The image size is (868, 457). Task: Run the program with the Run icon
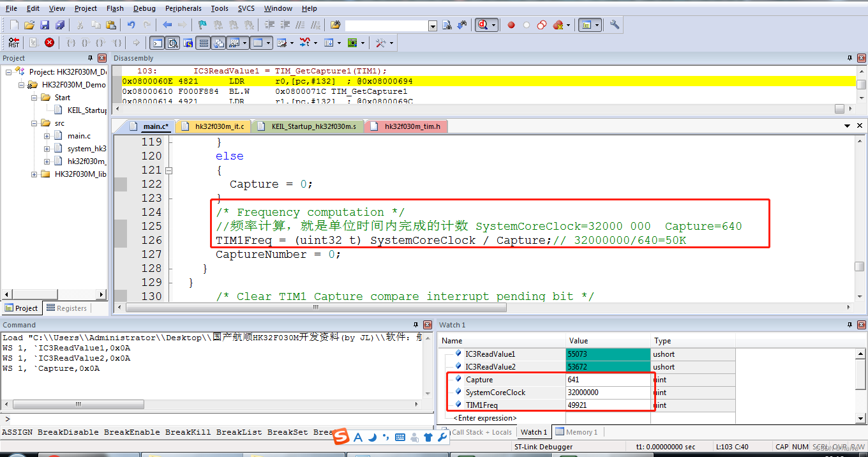click(34, 43)
